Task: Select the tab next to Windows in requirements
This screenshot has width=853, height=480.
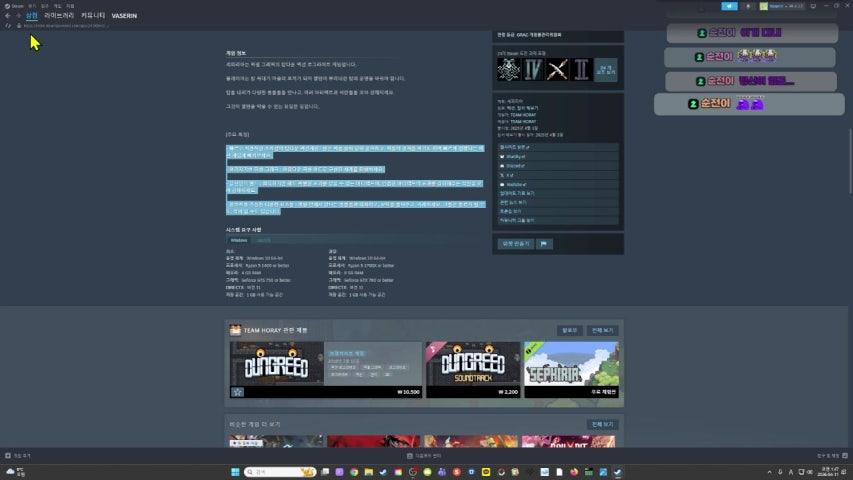Action: (x=263, y=241)
